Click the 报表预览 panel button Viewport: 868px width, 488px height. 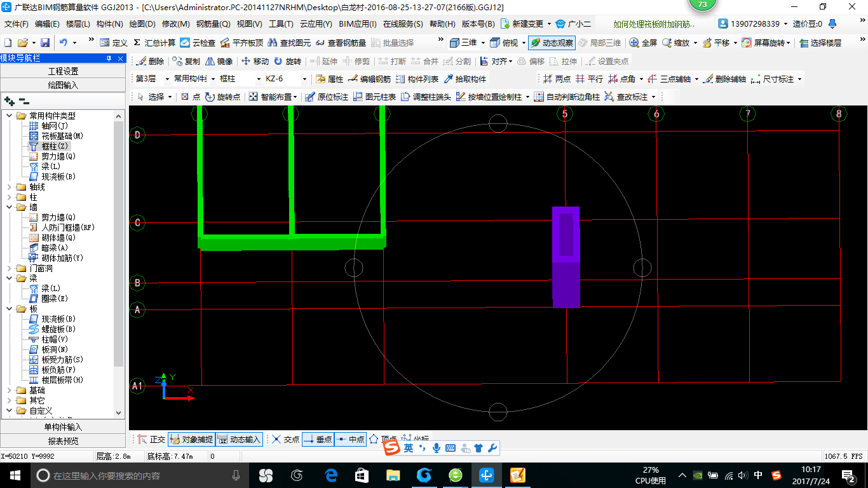[x=63, y=441]
